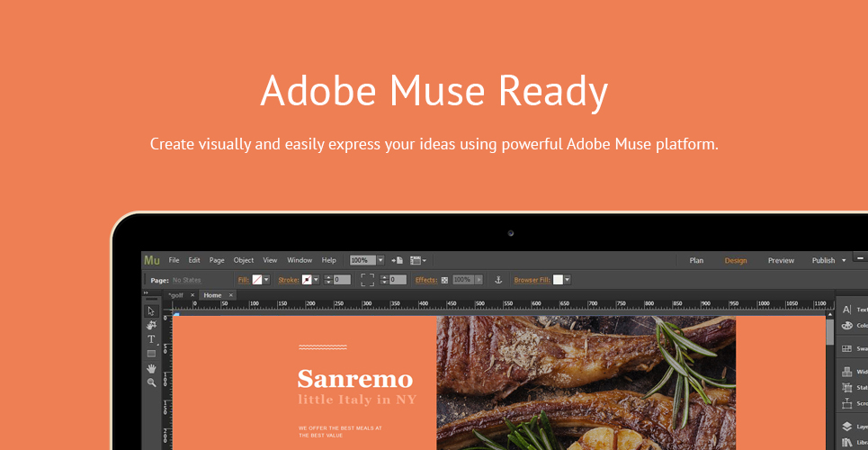Open the Window menu
This screenshot has width=868, height=450.
(x=300, y=260)
